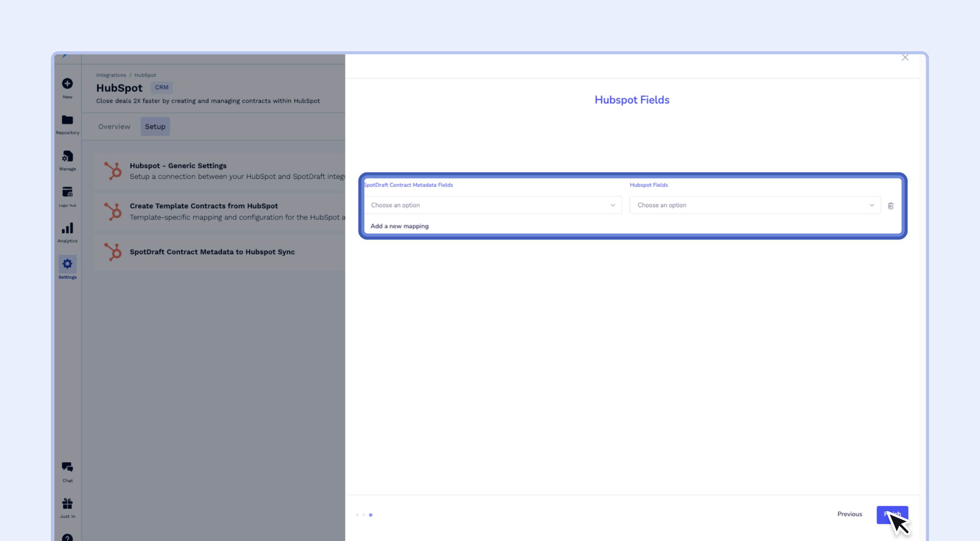Select the Settings gear icon
The height and width of the screenshot is (541, 980).
(67, 264)
